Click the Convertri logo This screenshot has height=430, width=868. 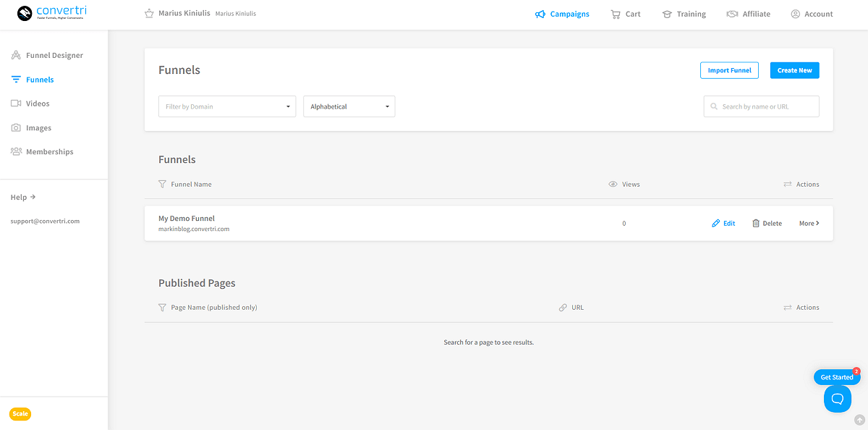(x=52, y=12)
